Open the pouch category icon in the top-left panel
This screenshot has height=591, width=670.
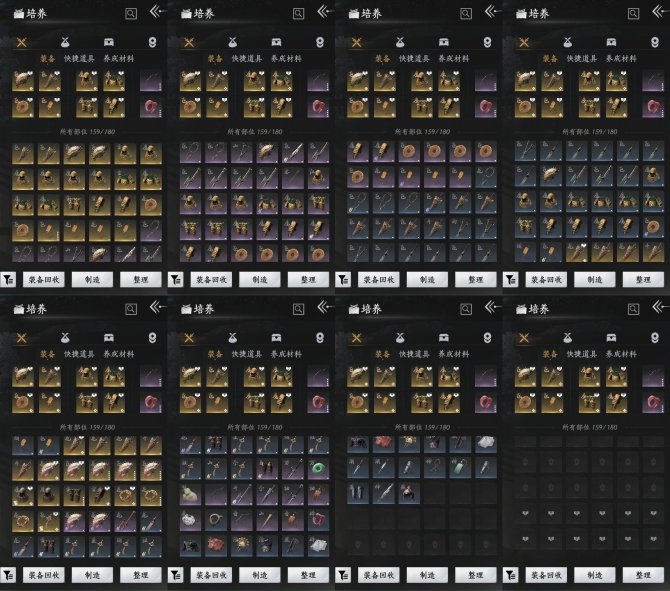point(64,43)
